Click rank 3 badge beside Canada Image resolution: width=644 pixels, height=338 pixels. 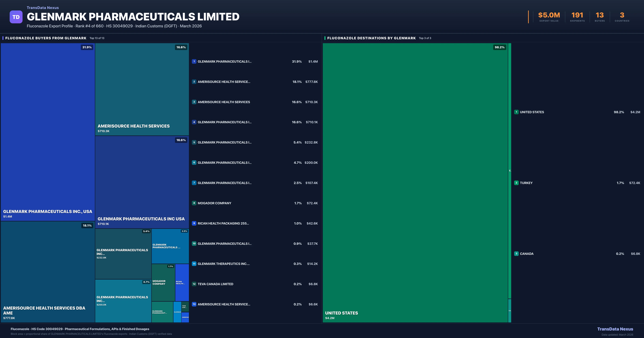point(516,253)
